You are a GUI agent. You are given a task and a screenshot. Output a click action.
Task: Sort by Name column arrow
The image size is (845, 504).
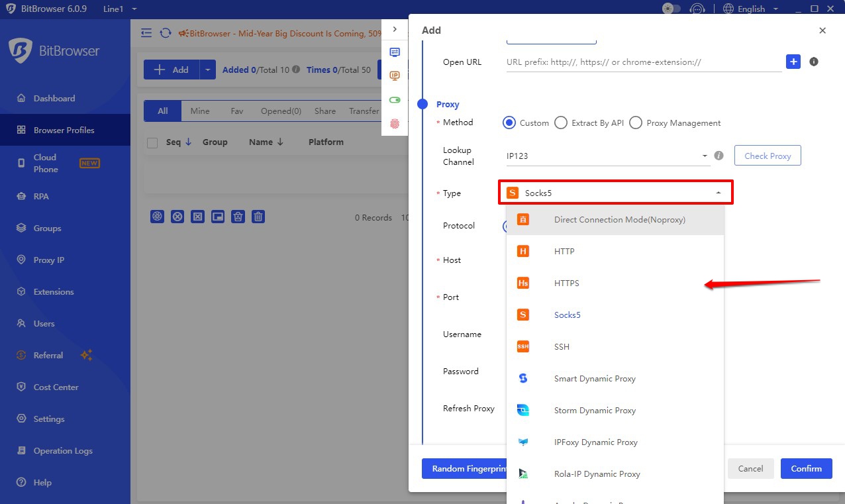pos(280,142)
